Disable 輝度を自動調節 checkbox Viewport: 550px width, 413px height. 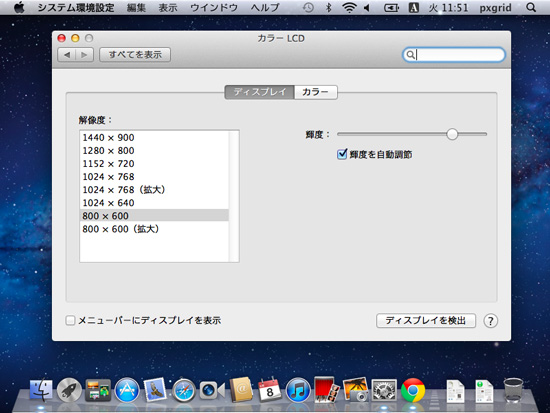[x=342, y=154]
